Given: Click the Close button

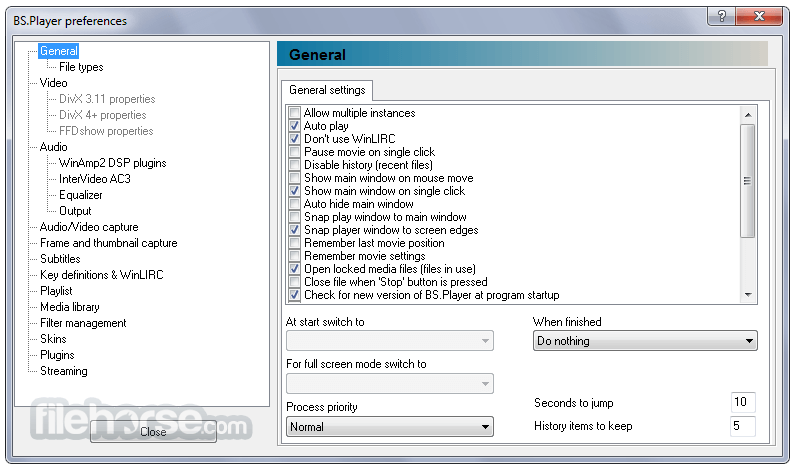Looking at the screenshot, I should pyautogui.click(x=153, y=432).
